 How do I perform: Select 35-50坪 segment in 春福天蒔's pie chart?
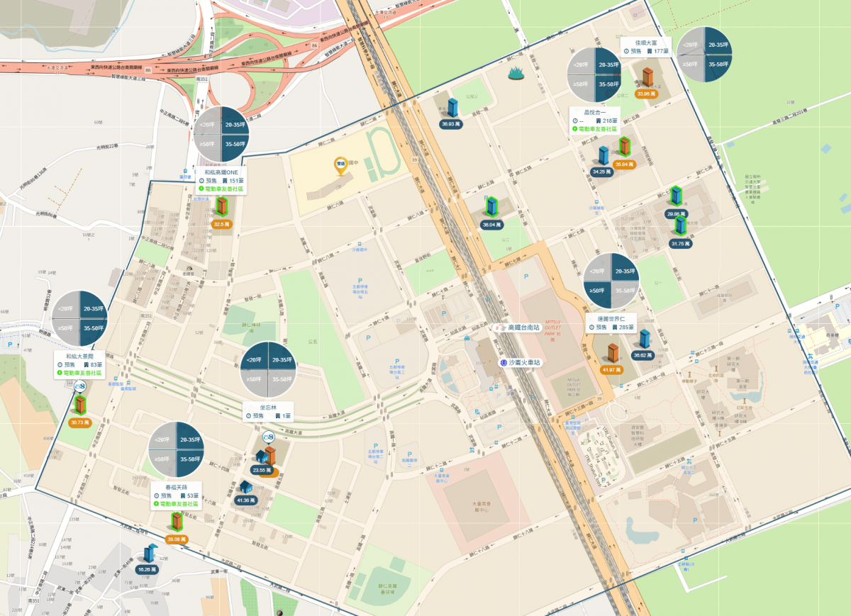pos(189,463)
